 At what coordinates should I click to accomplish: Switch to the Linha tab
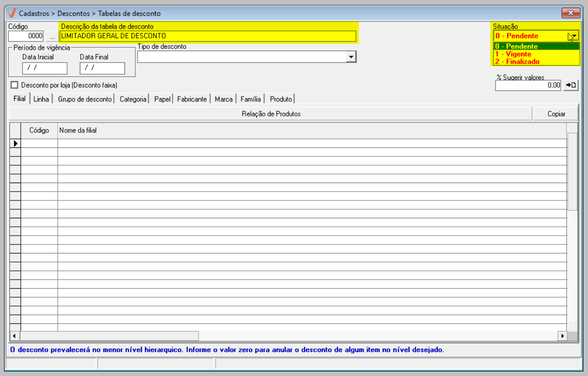41,99
